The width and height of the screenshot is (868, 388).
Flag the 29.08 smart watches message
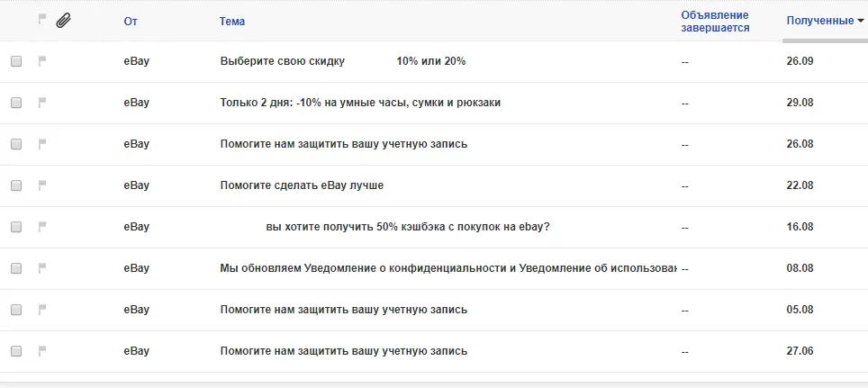coord(42,103)
